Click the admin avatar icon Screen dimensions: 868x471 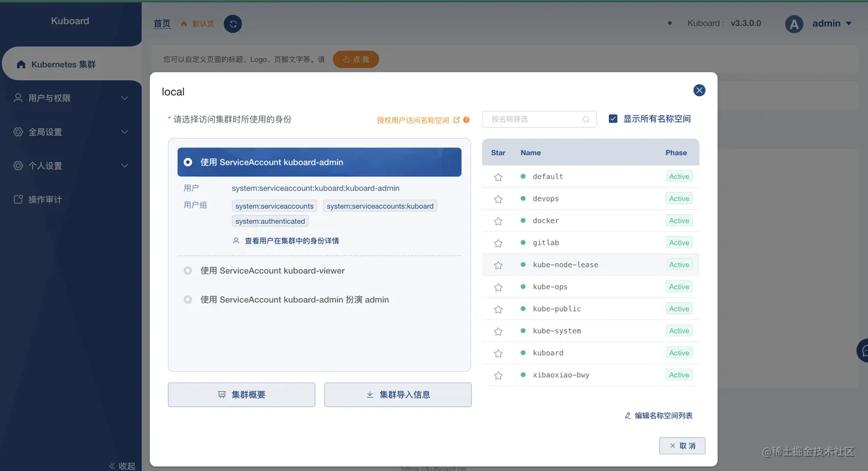click(794, 24)
